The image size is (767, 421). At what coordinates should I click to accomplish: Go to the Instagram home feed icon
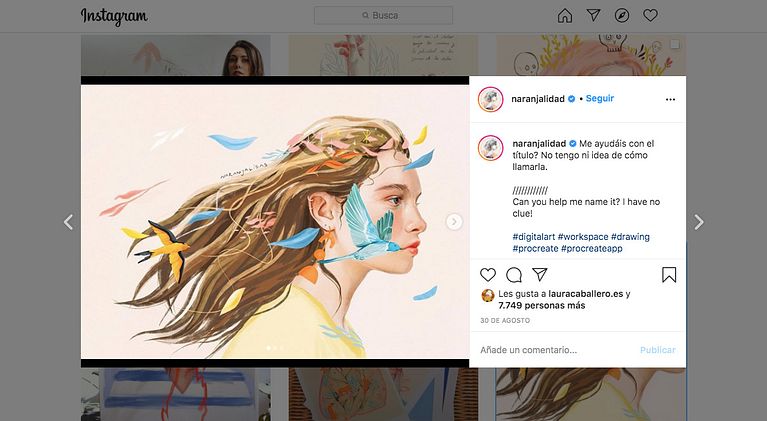point(564,16)
